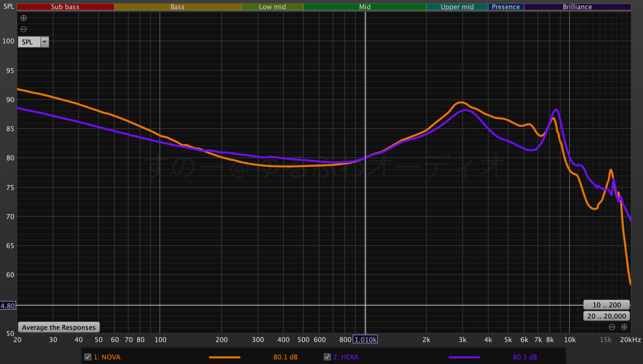
Task: Click the purple HEXA line swatch
Action: [x=464, y=357]
